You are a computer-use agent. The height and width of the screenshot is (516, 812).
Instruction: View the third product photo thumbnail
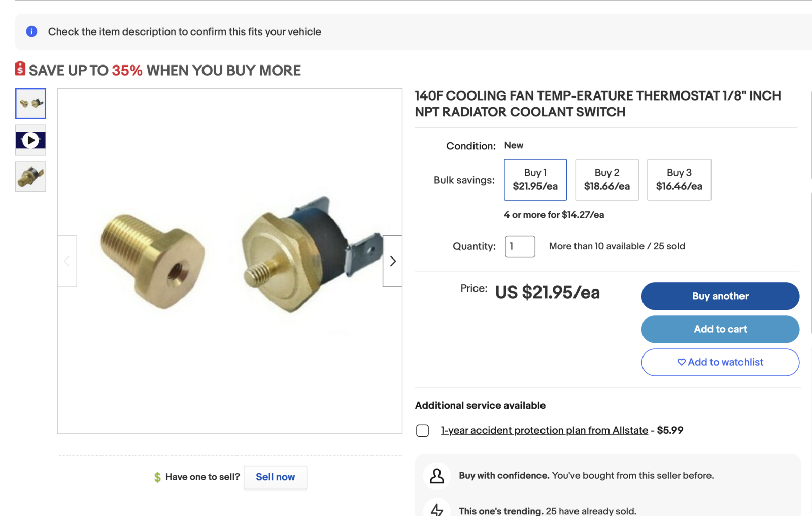(x=30, y=177)
